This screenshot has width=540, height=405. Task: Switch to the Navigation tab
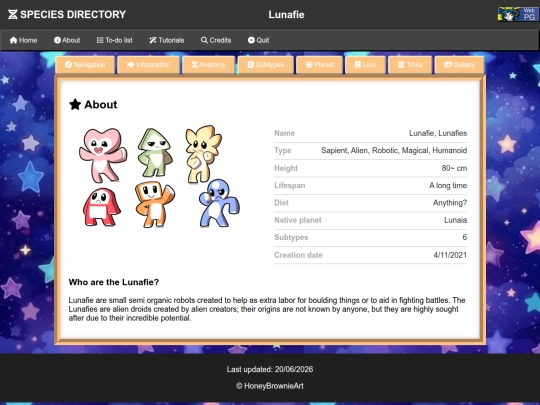[x=85, y=65]
